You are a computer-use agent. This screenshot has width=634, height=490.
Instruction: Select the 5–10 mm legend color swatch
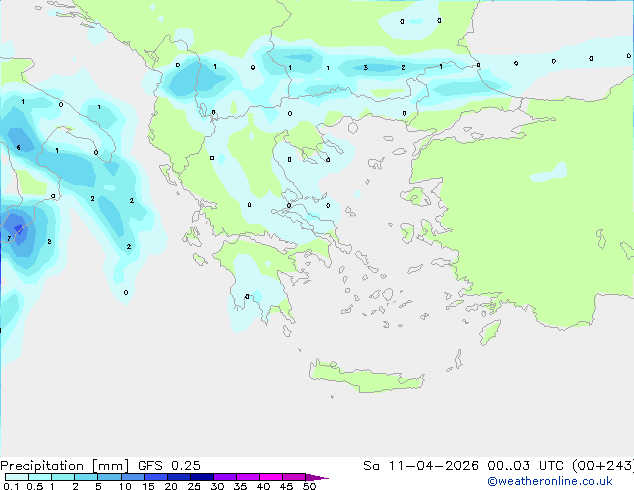pyautogui.click(x=109, y=477)
